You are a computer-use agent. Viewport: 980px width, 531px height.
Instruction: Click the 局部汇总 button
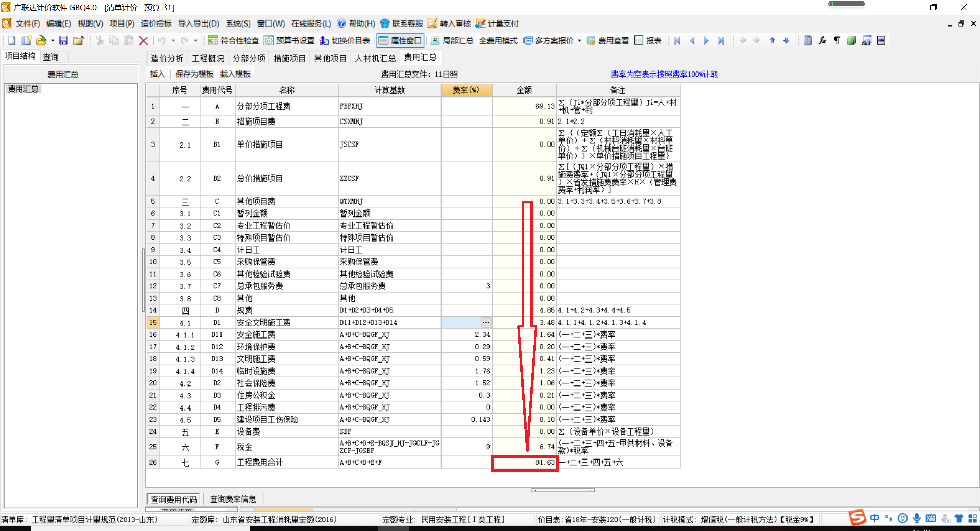tap(452, 40)
